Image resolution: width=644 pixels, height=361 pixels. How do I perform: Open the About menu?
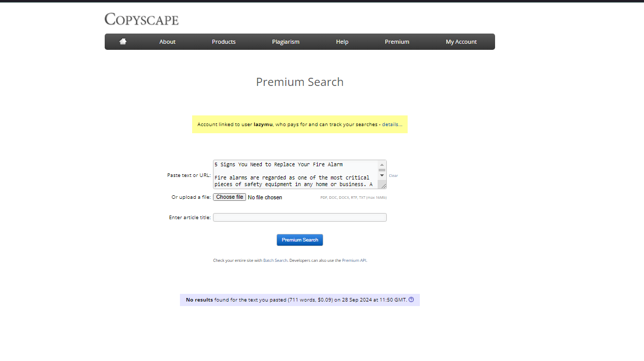coord(167,42)
